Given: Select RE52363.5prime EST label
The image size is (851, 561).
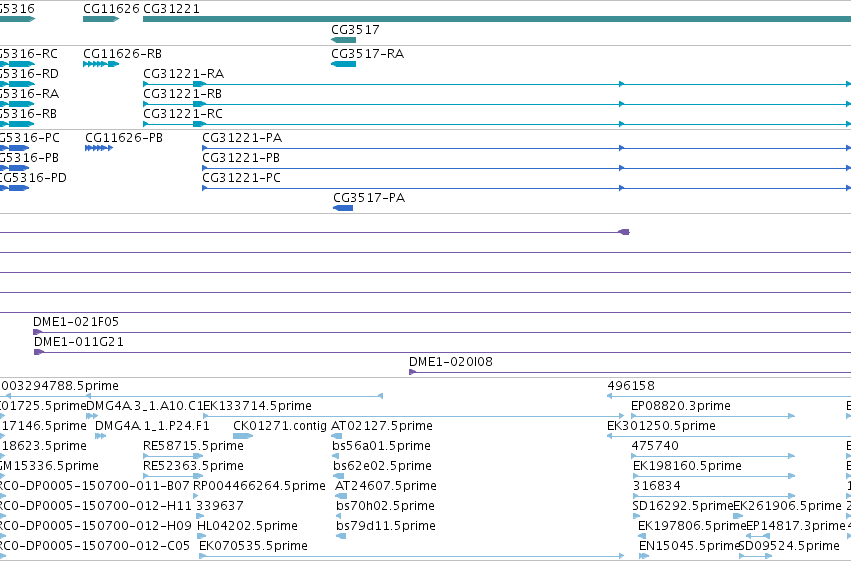Looking at the screenshot, I should 193,466.
